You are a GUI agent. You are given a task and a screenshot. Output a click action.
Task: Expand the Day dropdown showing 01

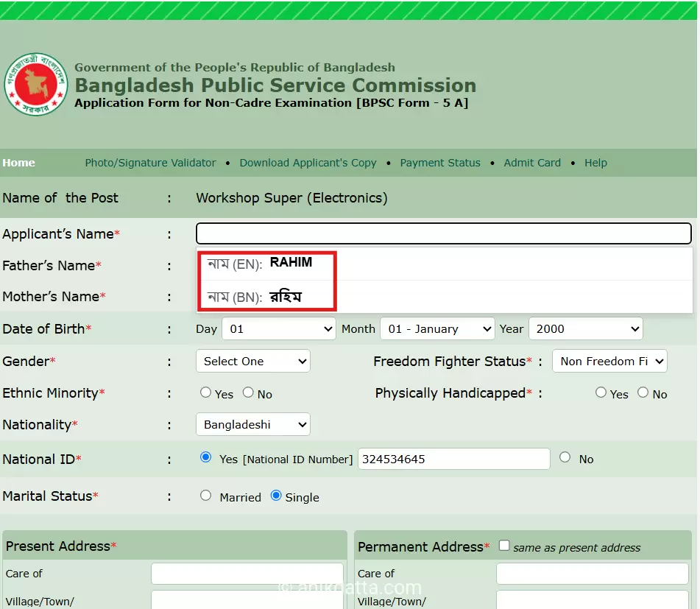click(x=279, y=329)
